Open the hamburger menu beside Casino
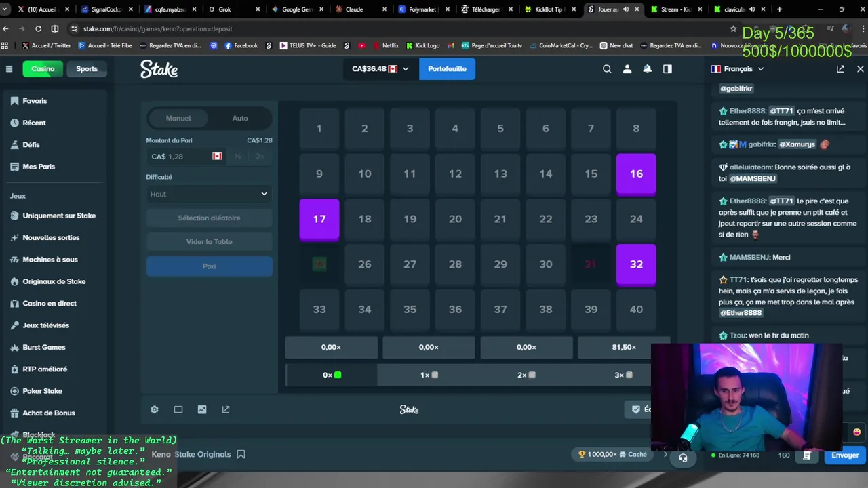Viewport: 868px width, 488px height. coord(9,68)
